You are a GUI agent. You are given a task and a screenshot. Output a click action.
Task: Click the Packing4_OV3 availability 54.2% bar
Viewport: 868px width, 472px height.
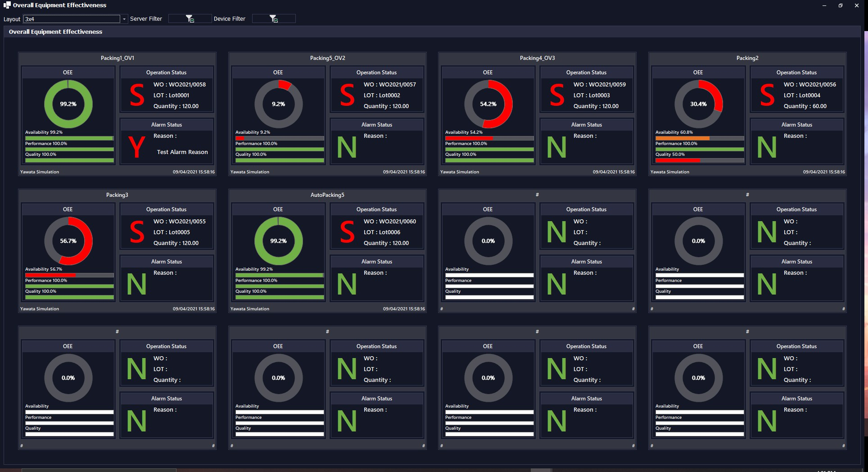[x=489, y=138]
